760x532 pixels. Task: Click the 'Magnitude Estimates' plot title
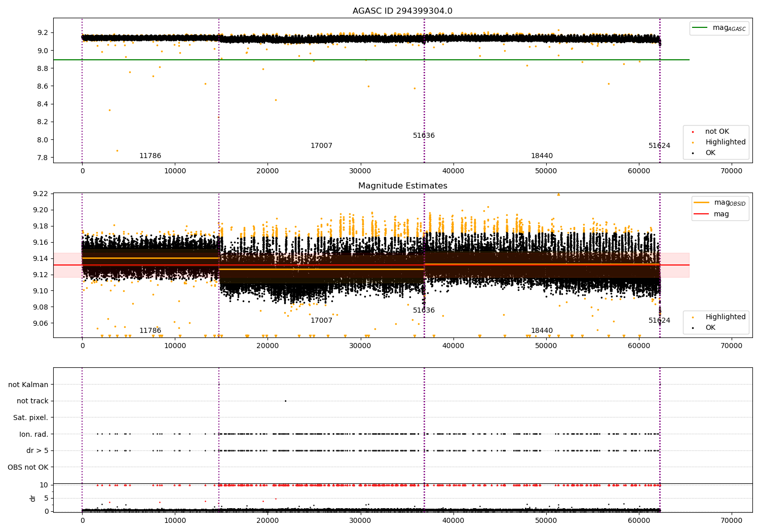403,186
